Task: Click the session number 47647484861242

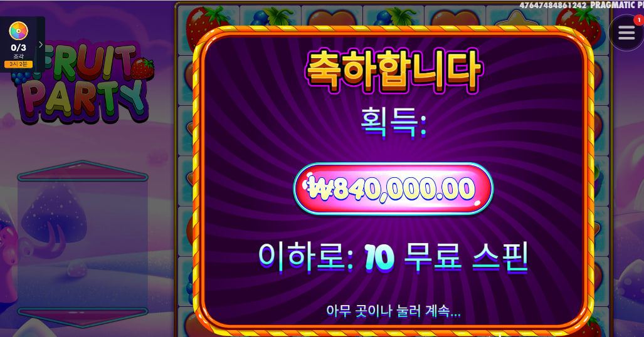Action: (553, 6)
